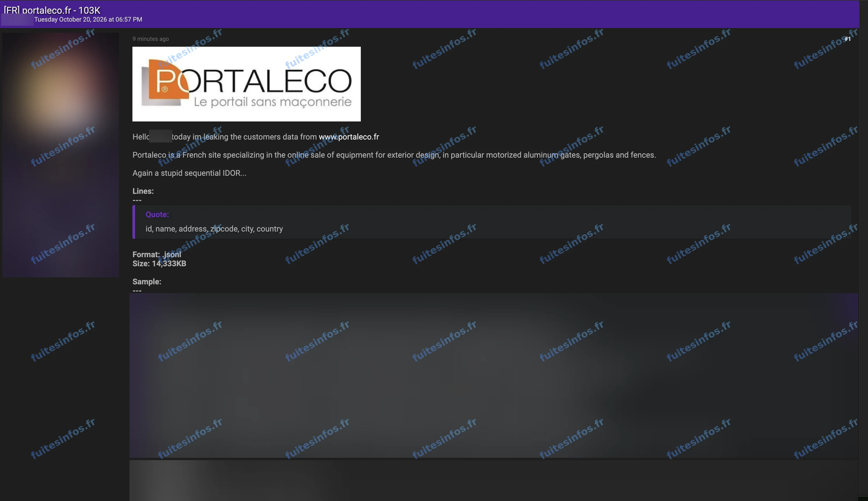Image resolution: width=868 pixels, height=501 pixels.
Task: Click the quoted text 'id, name, address, zipcode, city, country'
Action: coord(214,229)
